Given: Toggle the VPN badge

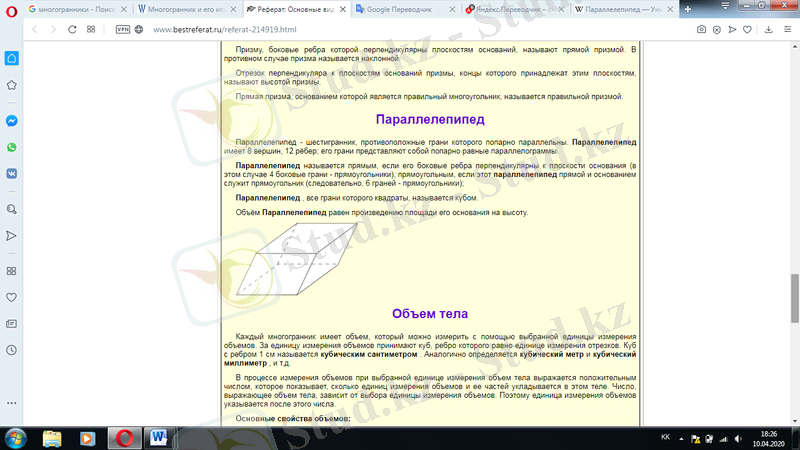Looking at the screenshot, I should click(x=122, y=30).
